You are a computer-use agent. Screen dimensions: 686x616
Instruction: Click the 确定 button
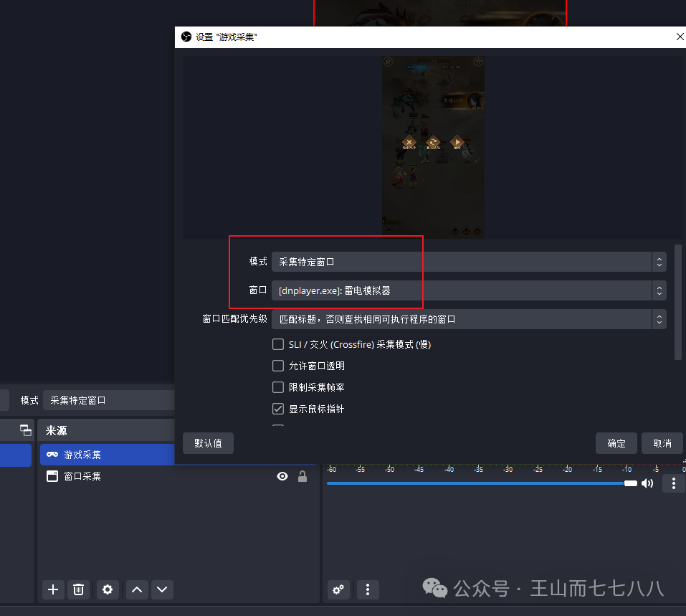(x=616, y=443)
